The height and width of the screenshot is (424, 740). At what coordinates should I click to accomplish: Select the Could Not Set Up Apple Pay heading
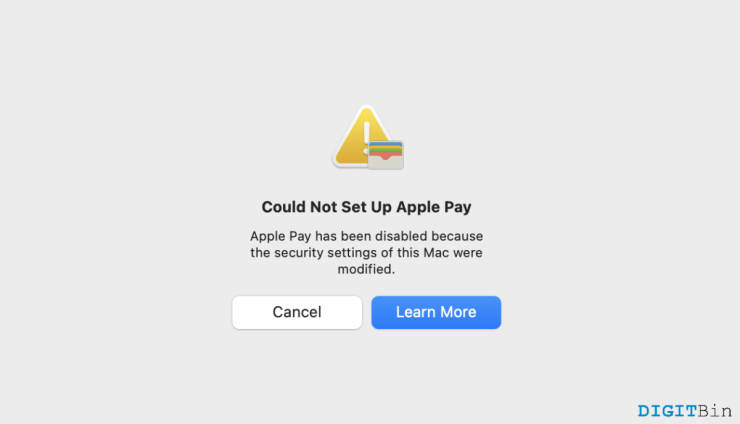366,207
